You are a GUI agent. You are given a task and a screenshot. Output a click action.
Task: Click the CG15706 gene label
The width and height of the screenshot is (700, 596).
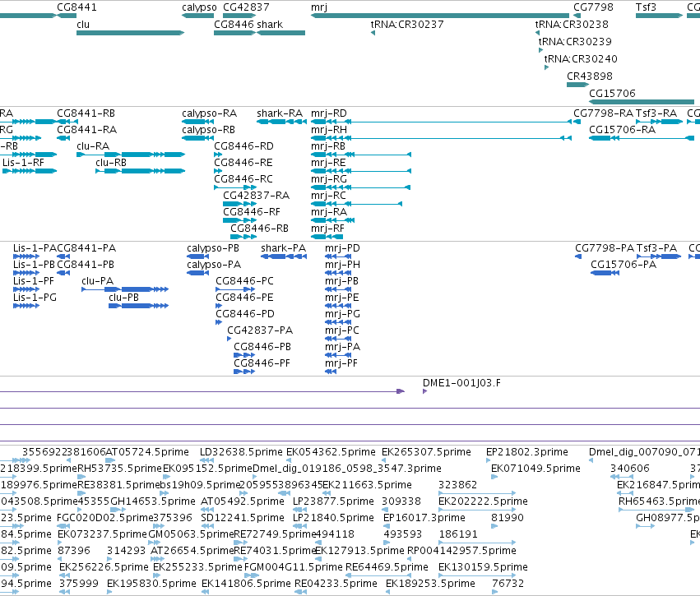(x=612, y=94)
